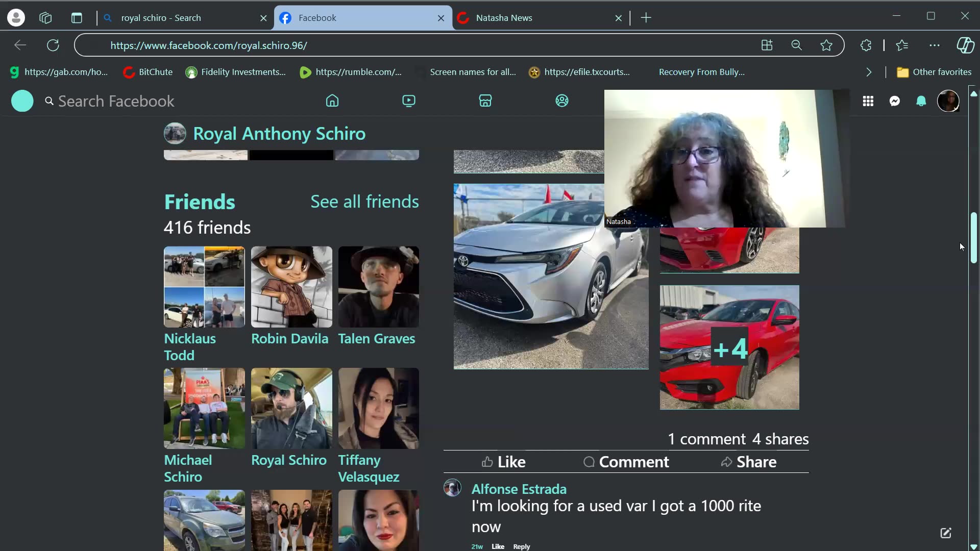Add page to favorites star
Screen dimensions: 980x551
click(x=826, y=45)
